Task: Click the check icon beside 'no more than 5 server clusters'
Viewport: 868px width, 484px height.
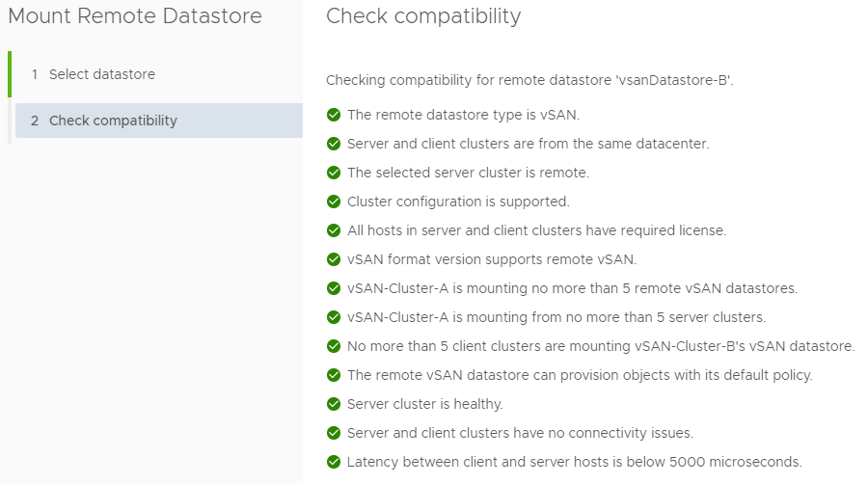Action: point(334,317)
